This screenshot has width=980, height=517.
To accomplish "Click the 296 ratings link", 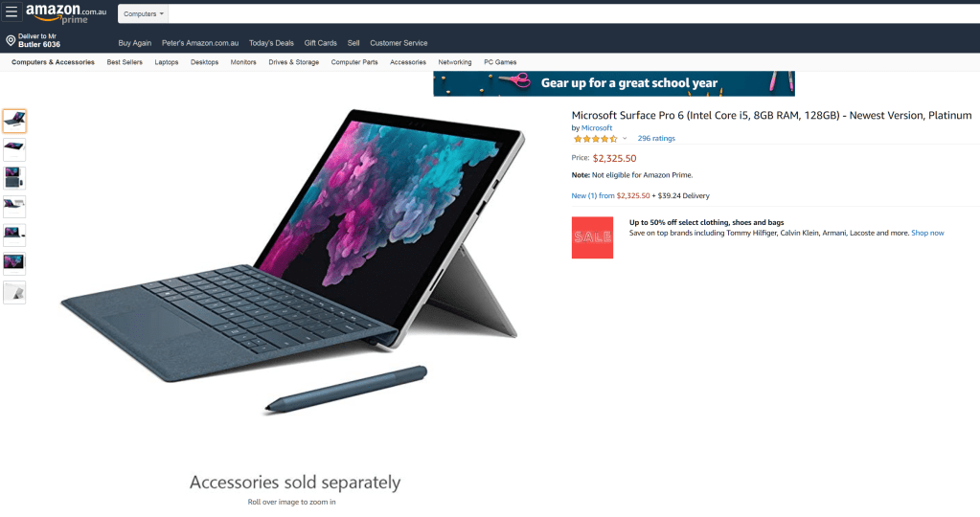I will 656,139.
